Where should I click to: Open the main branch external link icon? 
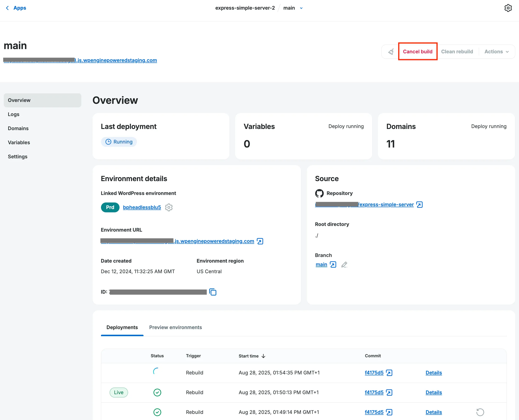tap(333, 265)
